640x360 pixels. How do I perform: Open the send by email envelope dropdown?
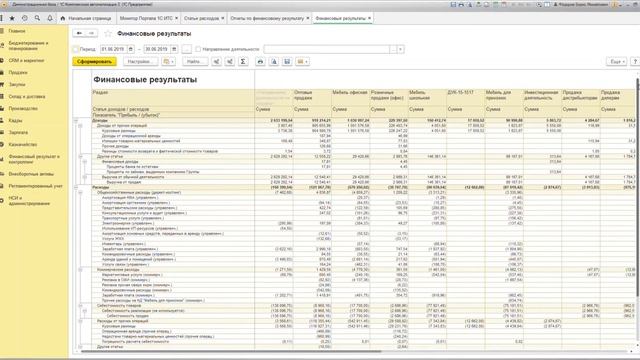(x=302, y=62)
